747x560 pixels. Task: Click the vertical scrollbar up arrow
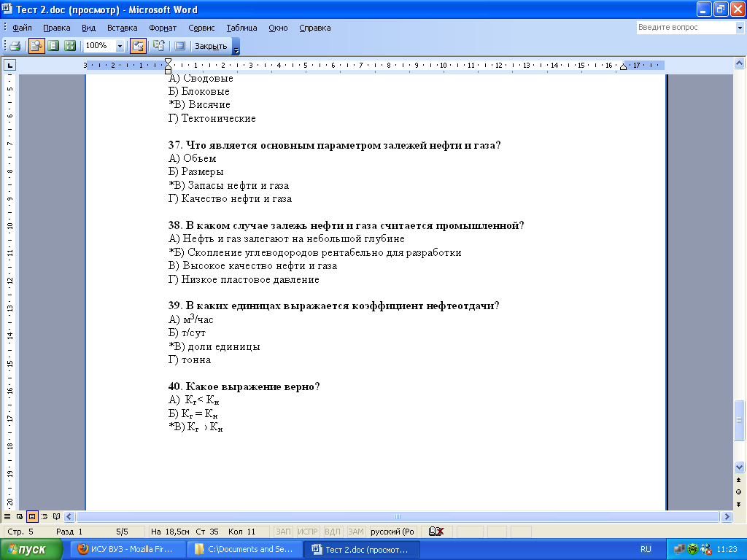click(x=740, y=63)
